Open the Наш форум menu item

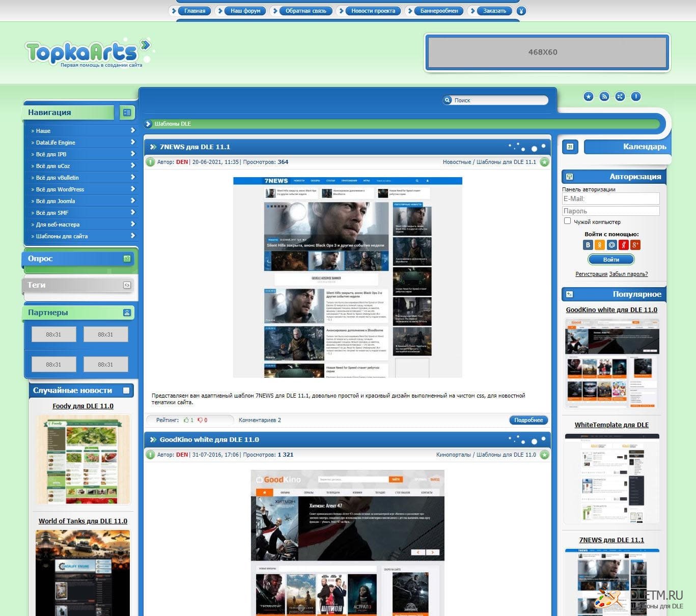coord(245,11)
